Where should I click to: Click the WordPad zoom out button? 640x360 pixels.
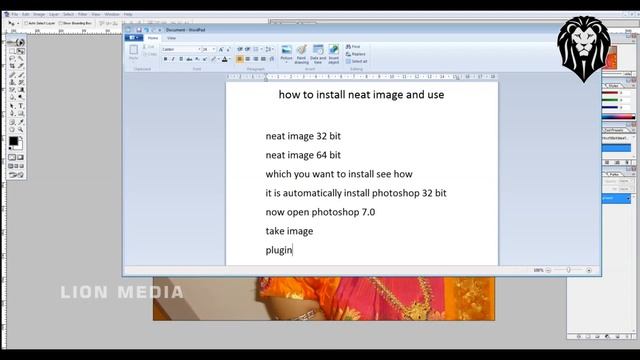coord(549,270)
